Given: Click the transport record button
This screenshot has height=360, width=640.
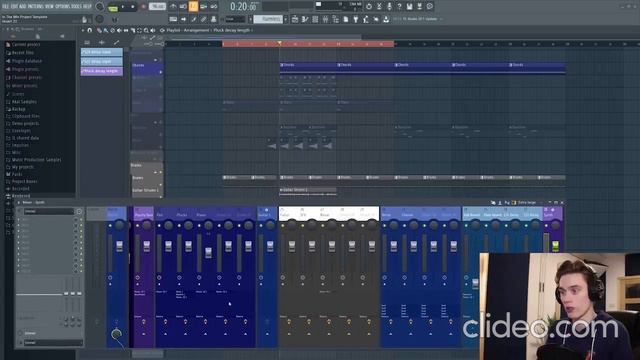Looking at the screenshot, I should (143, 7).
